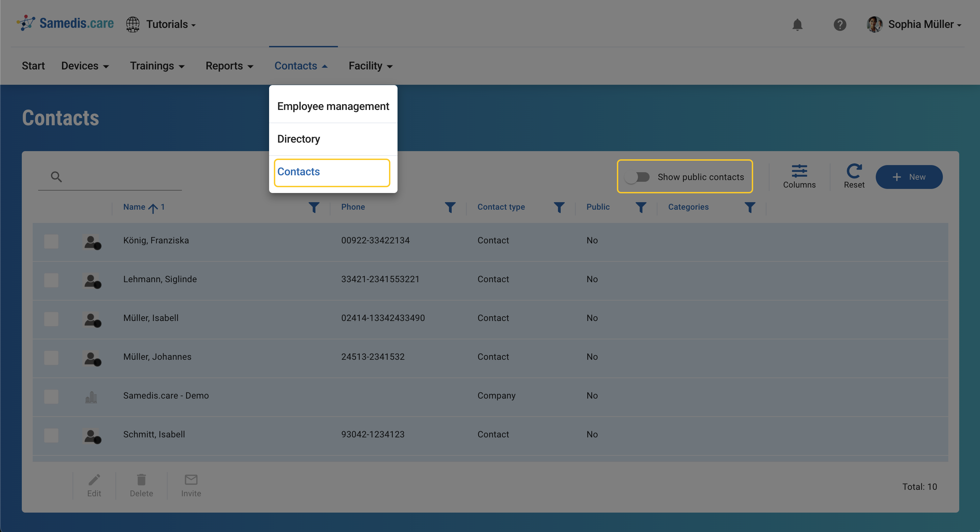Toggle Show public contacts switch

tap(638, 177)
